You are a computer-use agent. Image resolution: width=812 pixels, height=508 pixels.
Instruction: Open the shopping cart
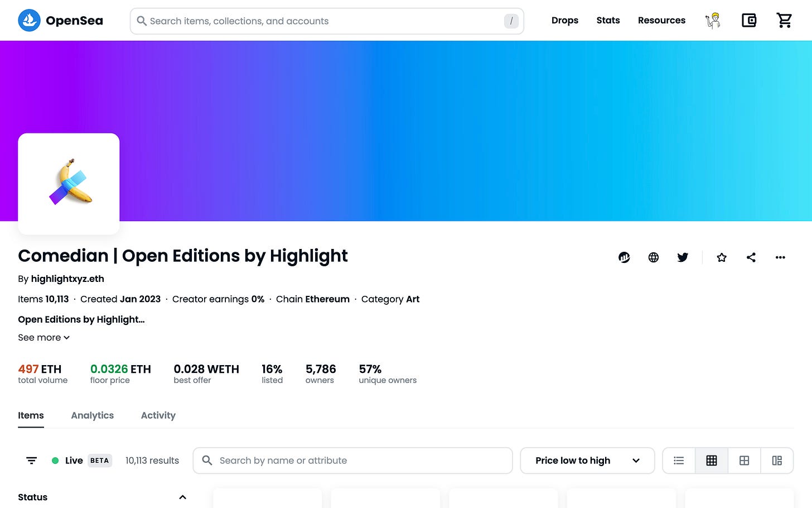point(784,21)
